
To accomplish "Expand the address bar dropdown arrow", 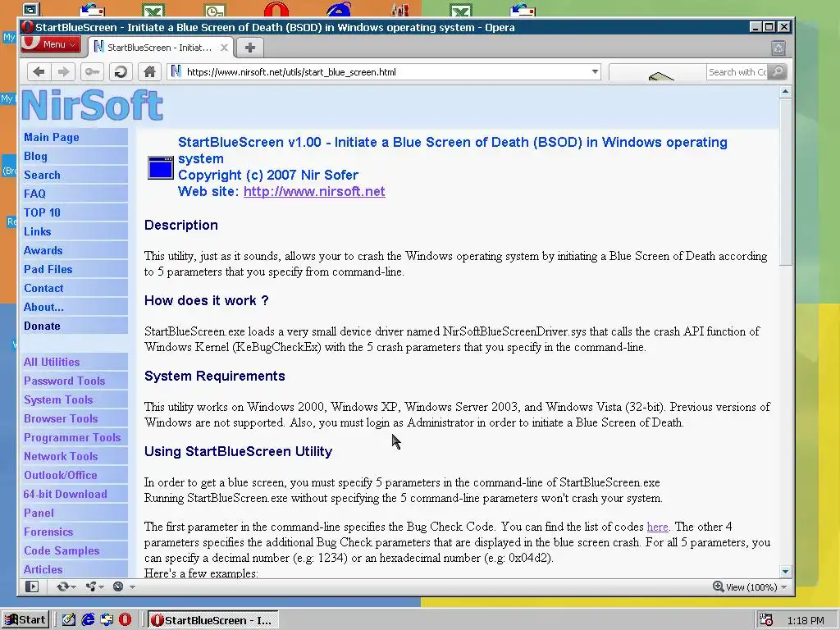I will (595, 72).
